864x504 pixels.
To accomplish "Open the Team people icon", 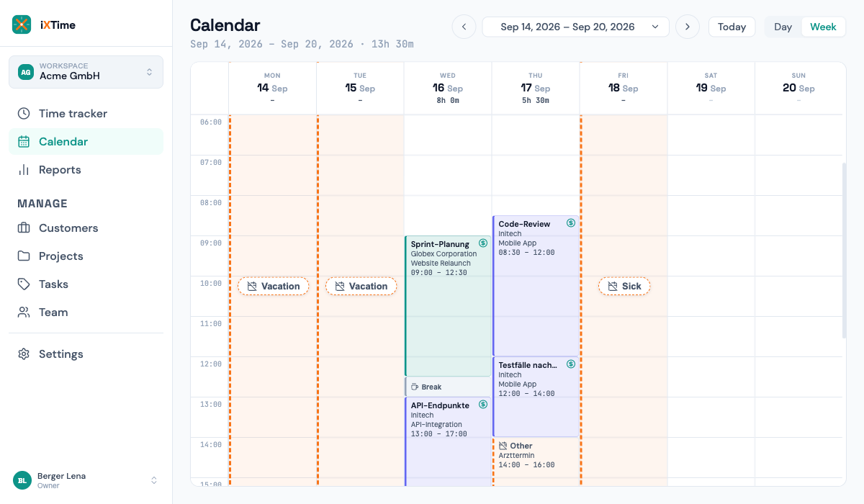I will 24,312.
